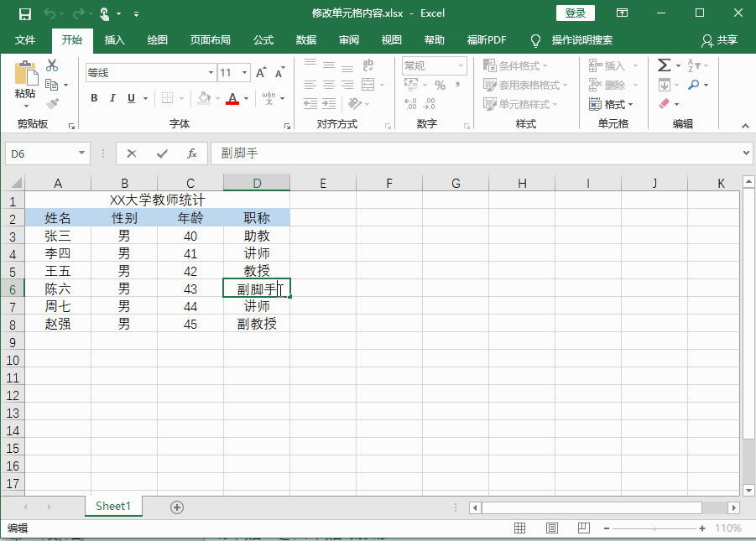This screenshot has height=541, width=756.
Task: Confirm cell entry with the checkmark icon
Action: (x=161, y=153)
